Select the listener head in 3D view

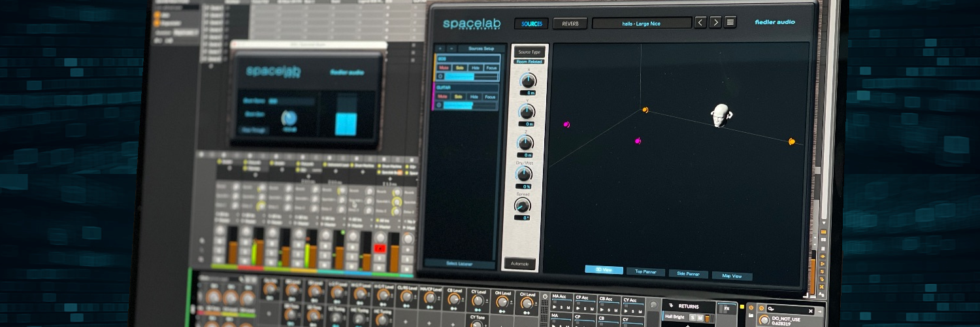click(721, 116)
